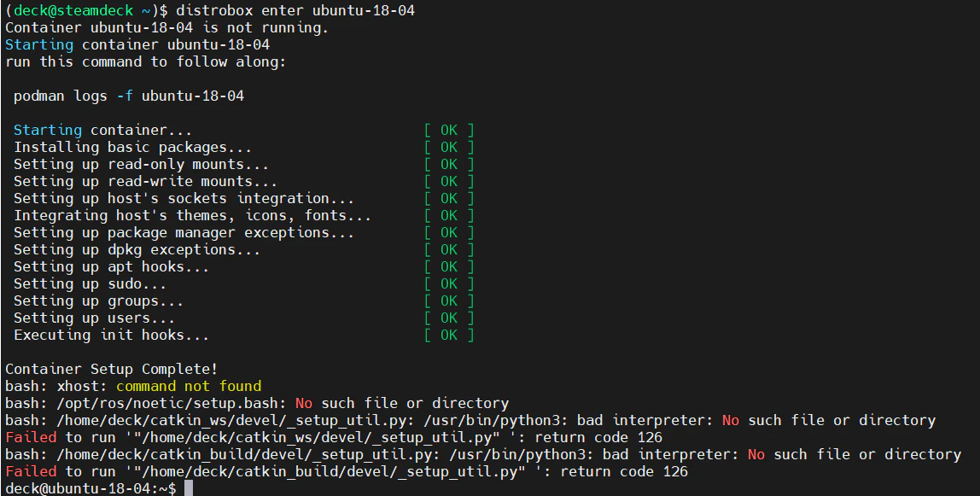Click the OK status beside 'Executing init hooks...'
Image resolution: width=980 pixels, height=496 pixels.
(449, 335)
